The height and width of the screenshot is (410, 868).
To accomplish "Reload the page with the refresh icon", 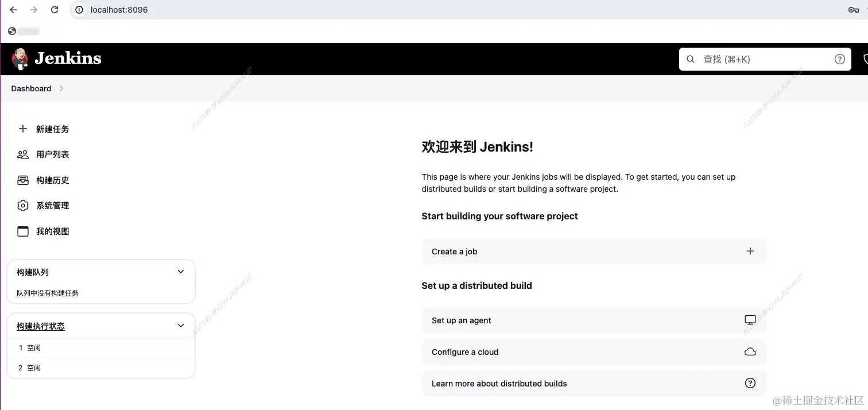I will 55,10.
